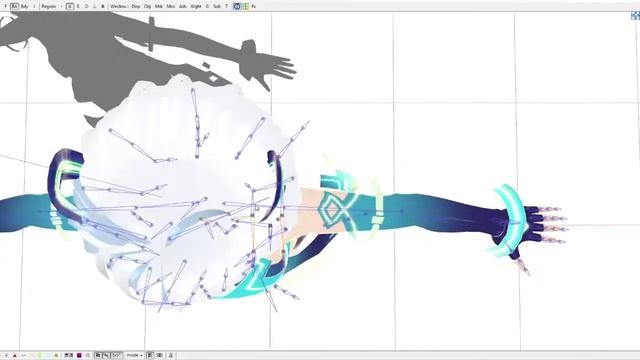Click the T toolbar item
The height and width of the screenshot is (360, 640).
pyautogui.click(x=227, y=7)
